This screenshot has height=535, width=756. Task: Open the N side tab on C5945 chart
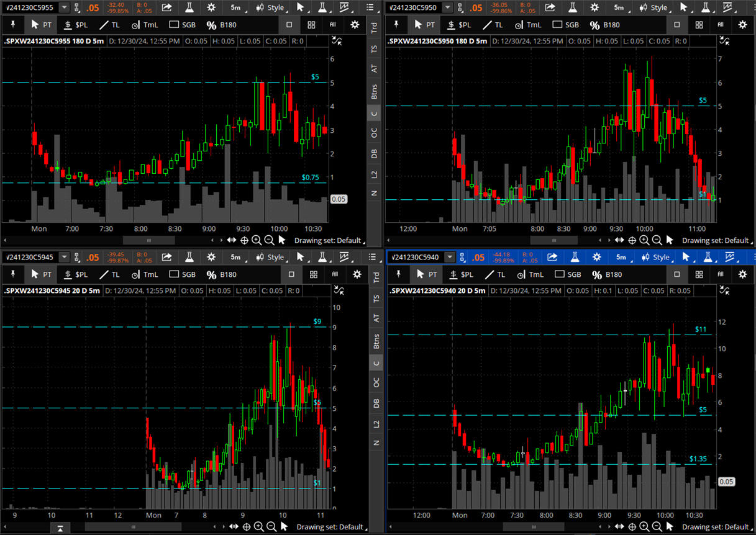(376, 443)
